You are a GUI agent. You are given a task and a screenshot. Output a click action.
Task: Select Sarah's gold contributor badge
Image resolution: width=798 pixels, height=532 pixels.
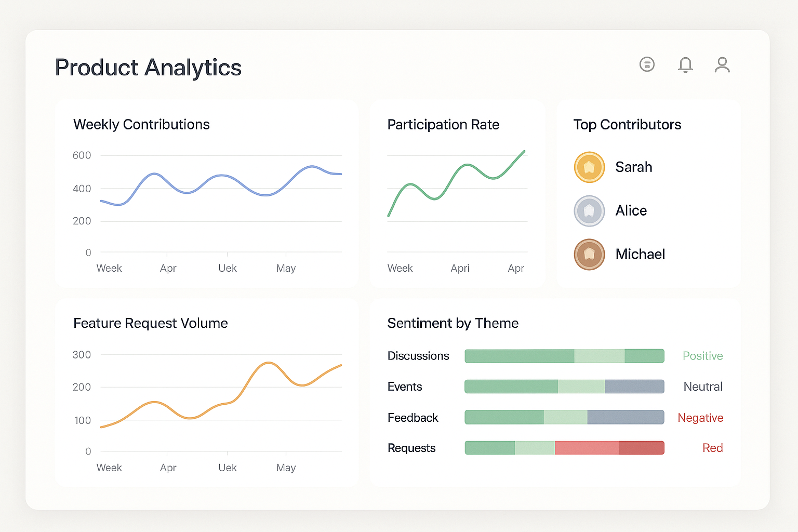pos(589,167)
